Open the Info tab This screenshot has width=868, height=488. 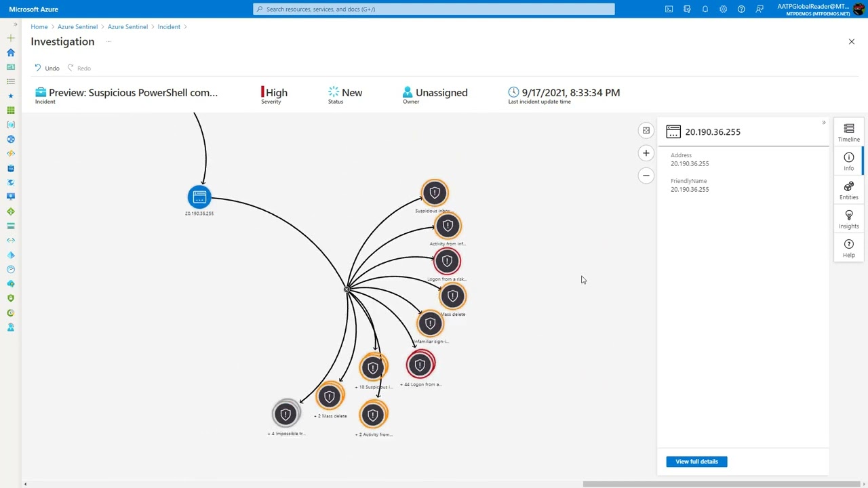(x=849, y=161)
